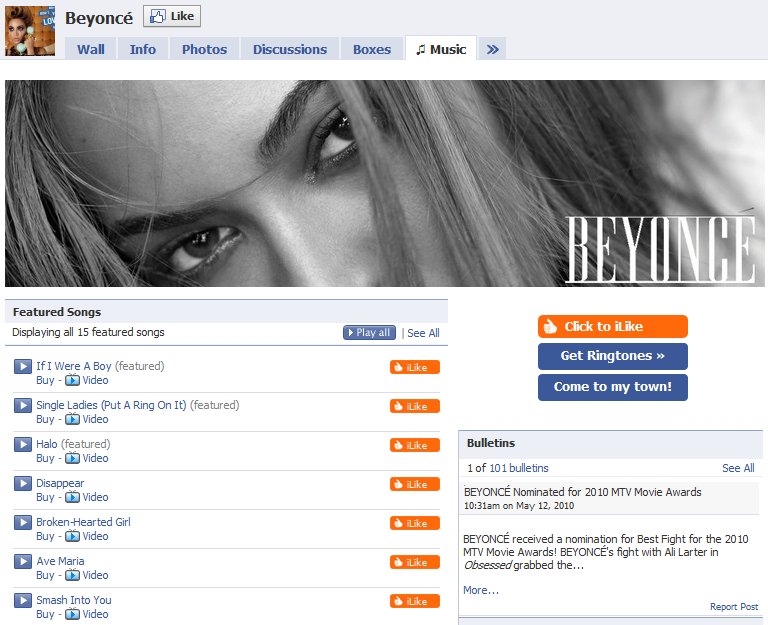Open the If I Were A Boy song title
Screen dimensions: 768x625
coord(73,366)
